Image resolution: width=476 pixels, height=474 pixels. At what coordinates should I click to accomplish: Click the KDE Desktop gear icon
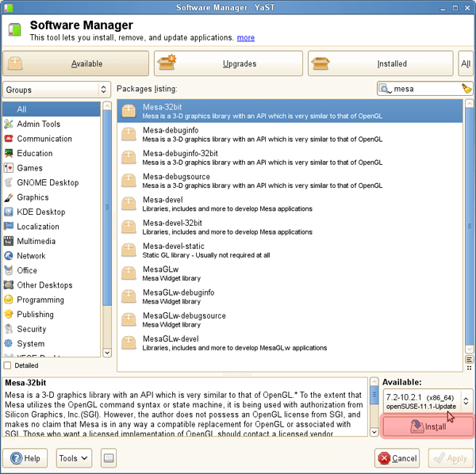coord(9,212)
